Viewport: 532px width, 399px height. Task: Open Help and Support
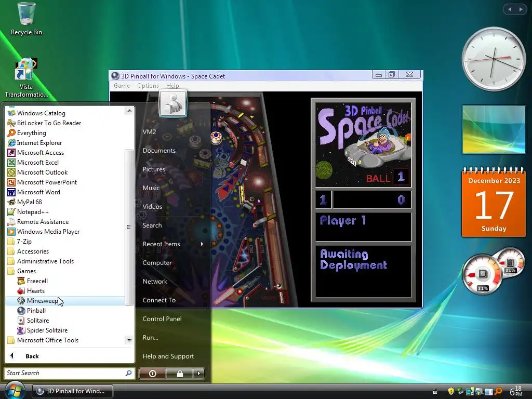168,356
